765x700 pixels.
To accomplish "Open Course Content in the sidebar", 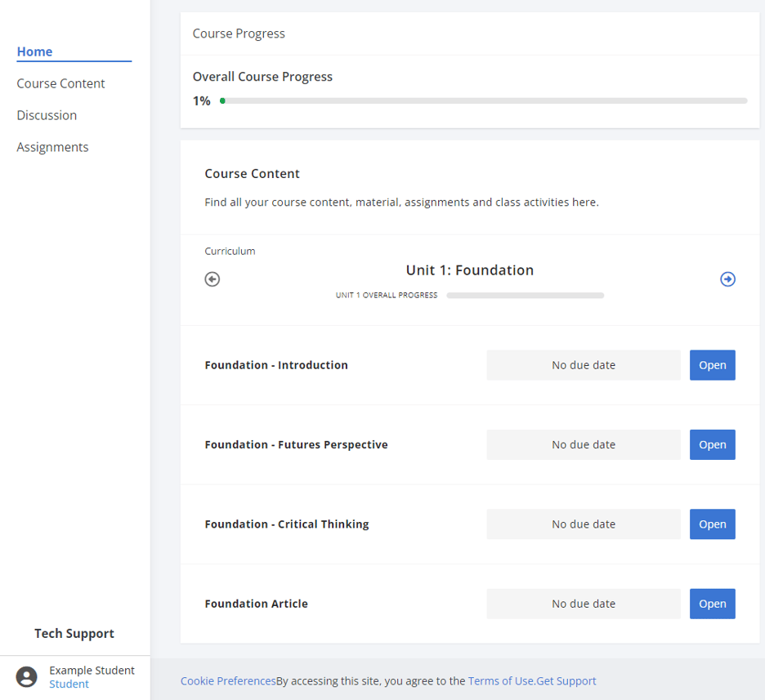I will (60, 83).
